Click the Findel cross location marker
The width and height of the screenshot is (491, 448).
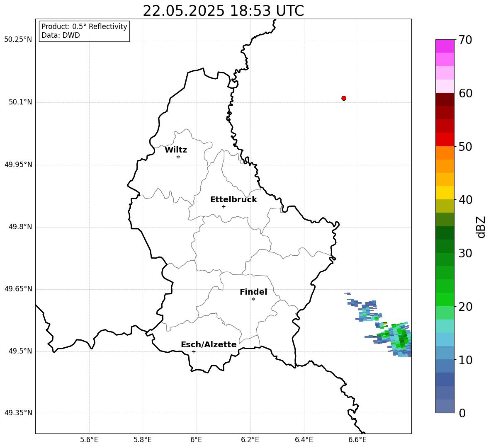pos(253,299)
